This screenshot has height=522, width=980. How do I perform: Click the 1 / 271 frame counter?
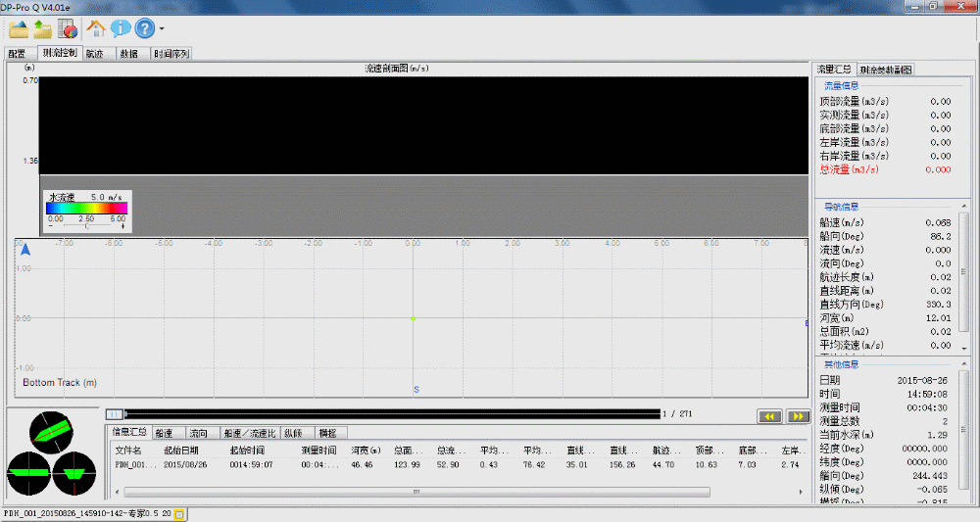coord(677,413)
